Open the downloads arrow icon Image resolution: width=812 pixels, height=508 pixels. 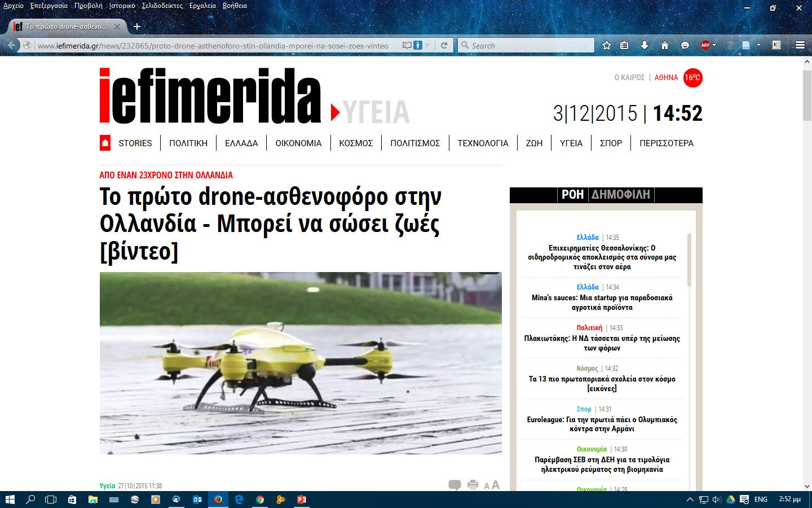pos(645,45)
